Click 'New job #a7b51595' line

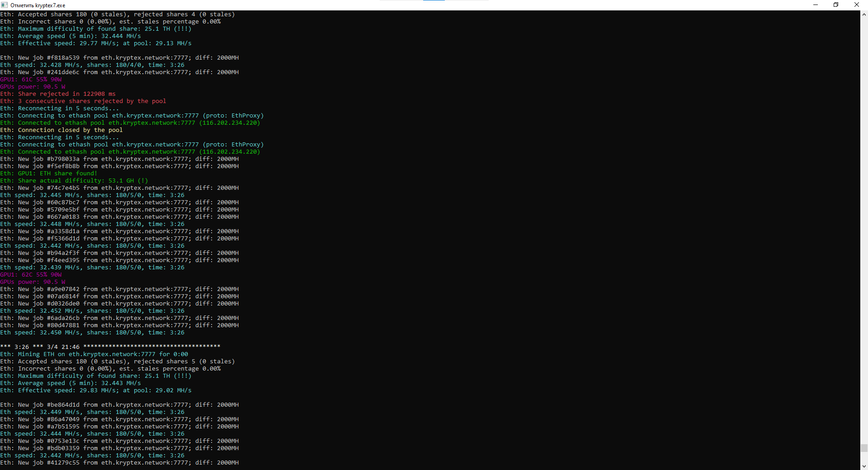pos(119,427)
